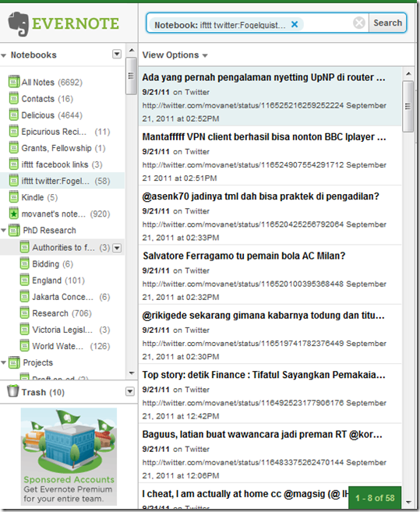Click the Grants, Fellowship notebook icon
Image resolution: width=420 pixels, height=512 pixels.
pos(14,148)
